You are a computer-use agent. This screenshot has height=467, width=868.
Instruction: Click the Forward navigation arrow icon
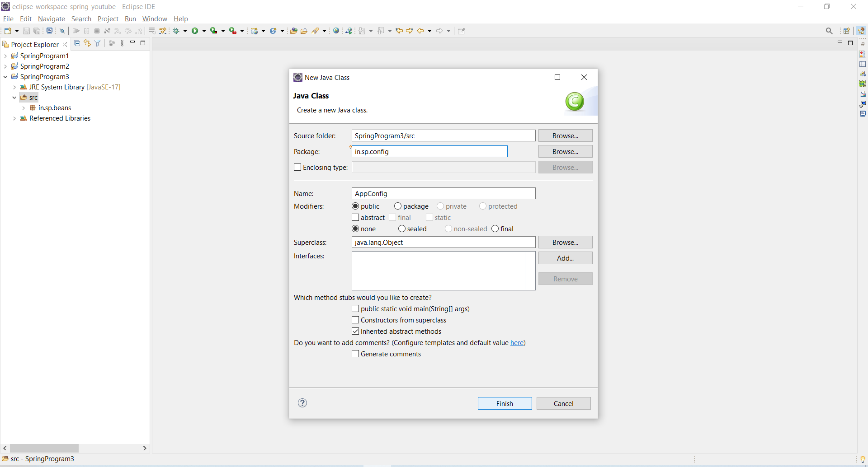coord(439,31)
